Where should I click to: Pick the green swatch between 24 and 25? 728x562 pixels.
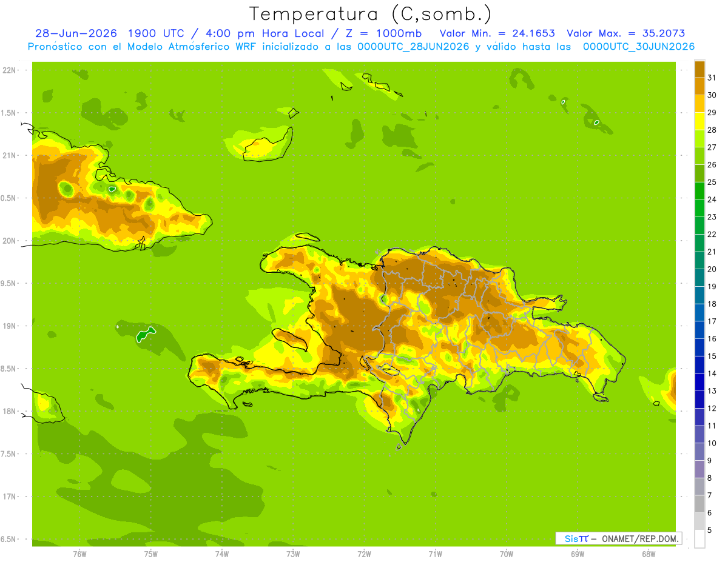(x=699, y=191)
